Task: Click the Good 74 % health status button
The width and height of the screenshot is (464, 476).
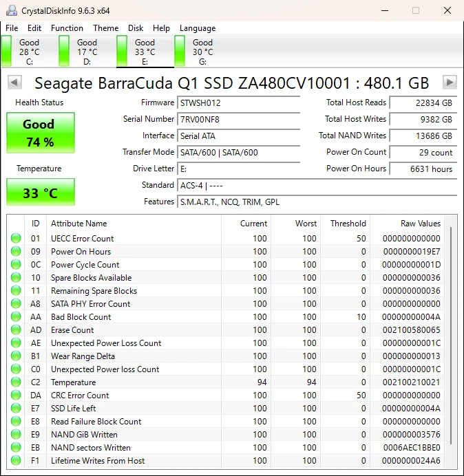Action: pos(41,133)
